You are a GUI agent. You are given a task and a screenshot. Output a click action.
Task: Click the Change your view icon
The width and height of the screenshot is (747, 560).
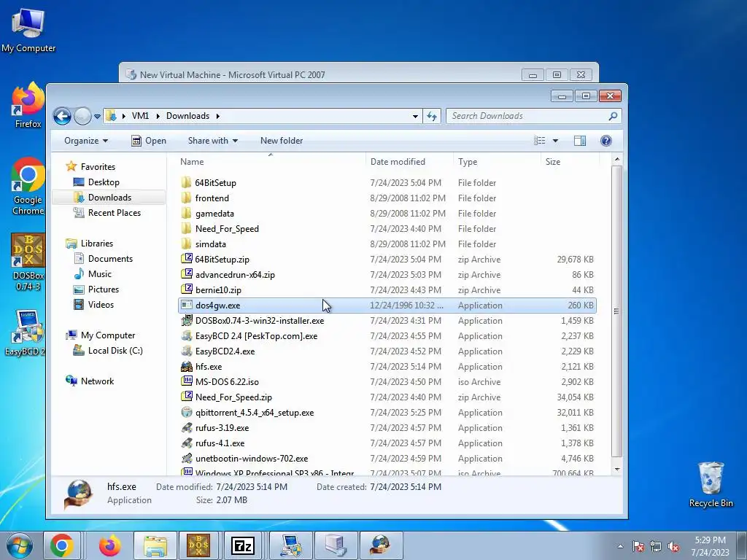(x=539, y=141)
